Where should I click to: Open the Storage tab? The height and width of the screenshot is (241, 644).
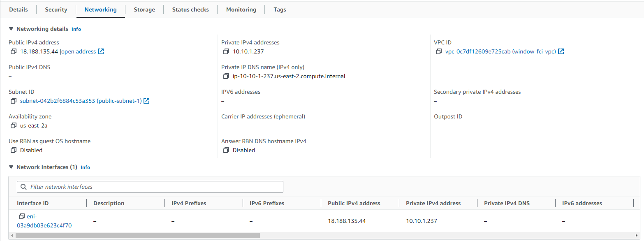coord(144,9)
